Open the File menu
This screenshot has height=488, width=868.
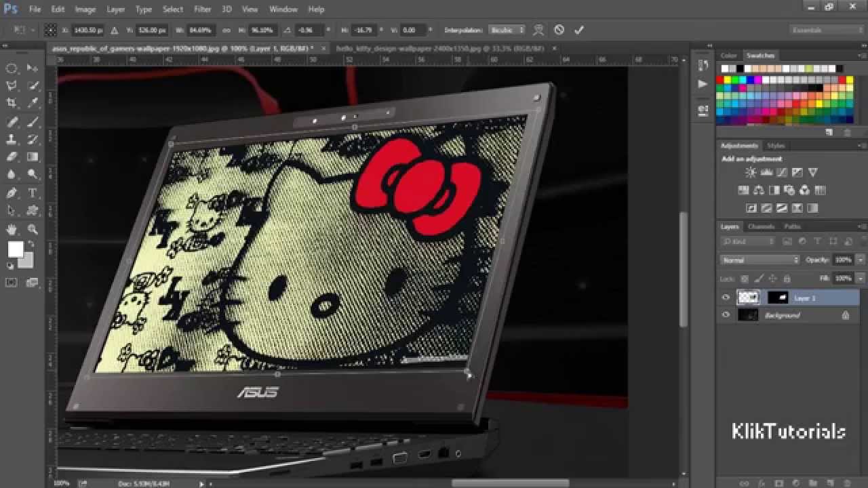(35, 9)
